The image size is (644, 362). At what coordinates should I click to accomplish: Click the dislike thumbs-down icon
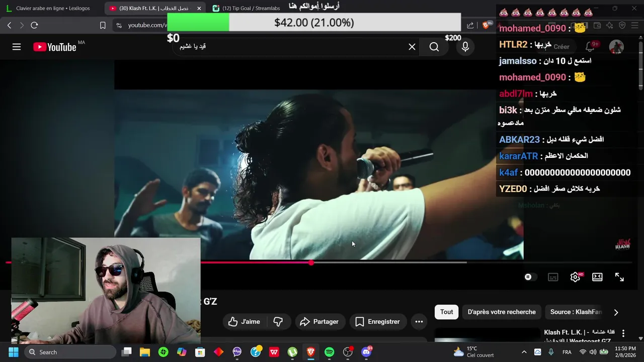278,322
